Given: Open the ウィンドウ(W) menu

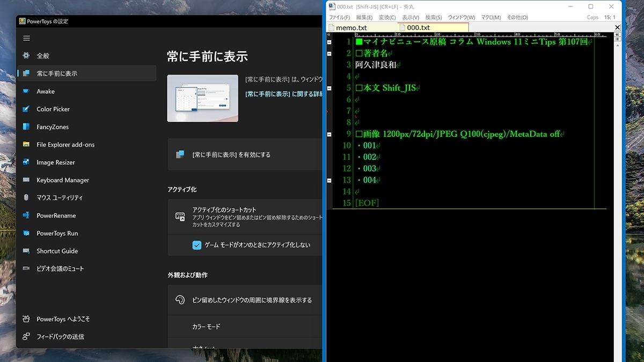Looking at the screenshot, I should 462,18.
